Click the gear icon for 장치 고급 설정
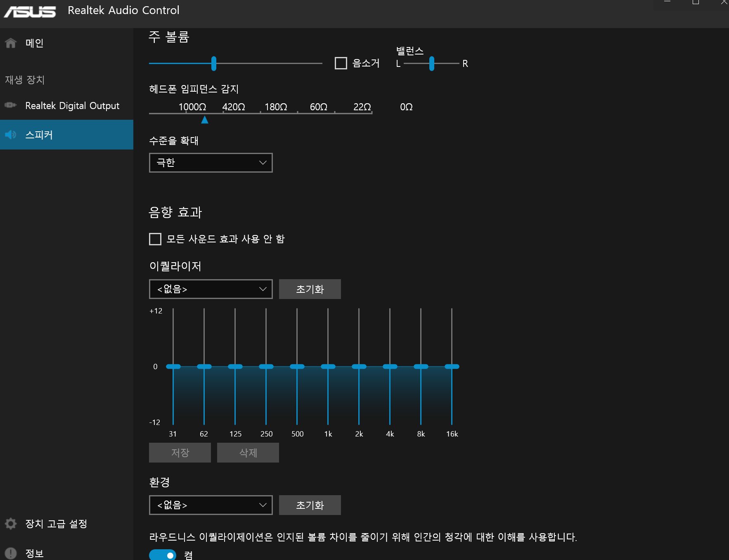Screen dimensions: 729x560 11,524
